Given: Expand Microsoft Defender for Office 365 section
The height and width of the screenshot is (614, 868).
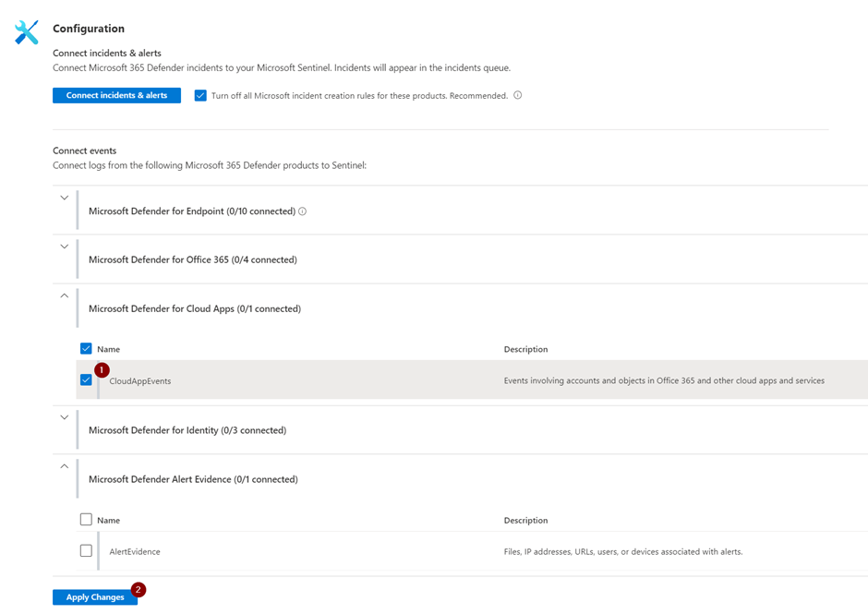Looking at the screenshot, I should pos(65,247).
